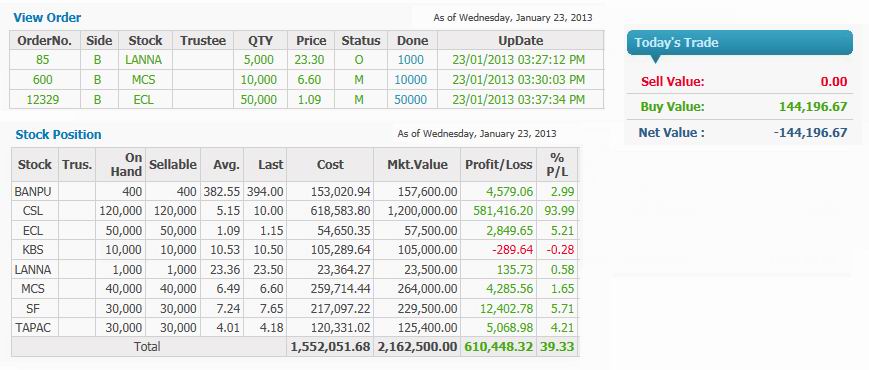Screen dimensions: 869x370
Task: Click the Done value 10000 for MCS
Action: (x=411, y=80)
